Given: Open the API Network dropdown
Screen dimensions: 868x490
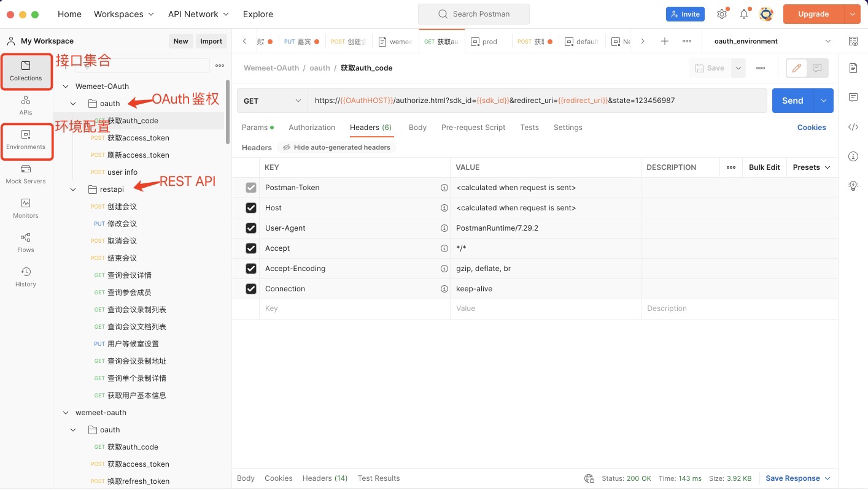Looking at the screenshot, I should [198, 14].
